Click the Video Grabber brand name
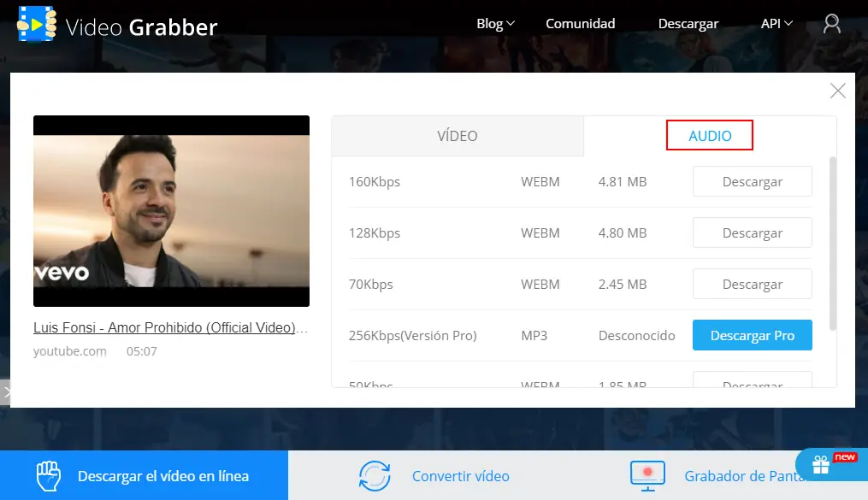Image resolution: width=868 pixels, height=500 pixels. [142, 27]
